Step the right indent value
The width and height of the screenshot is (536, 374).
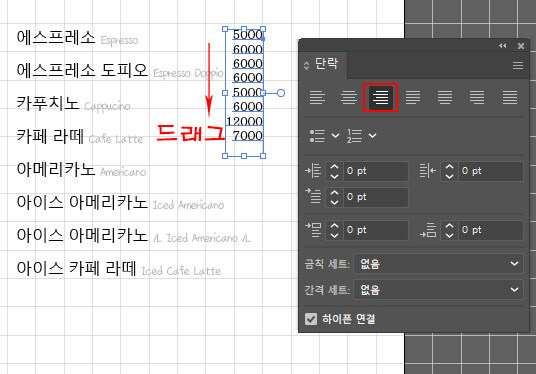[x=449, y=171]
